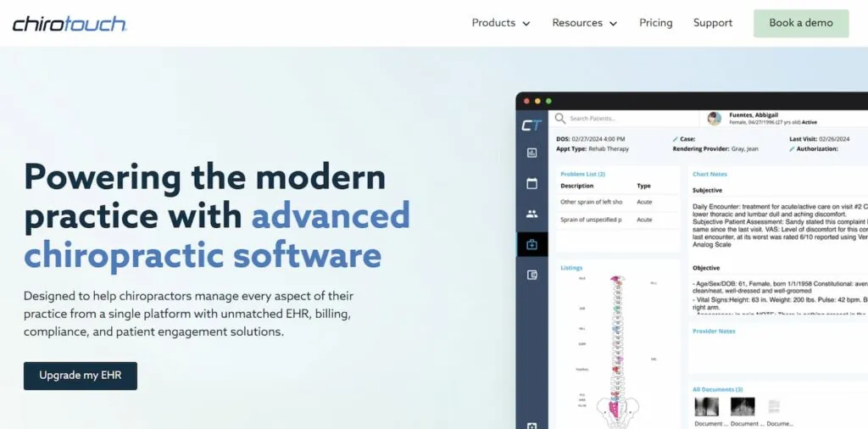This screenshot has width=868, height=429.
Task: Expand the Resources dropdown menu
Action: 585,23
